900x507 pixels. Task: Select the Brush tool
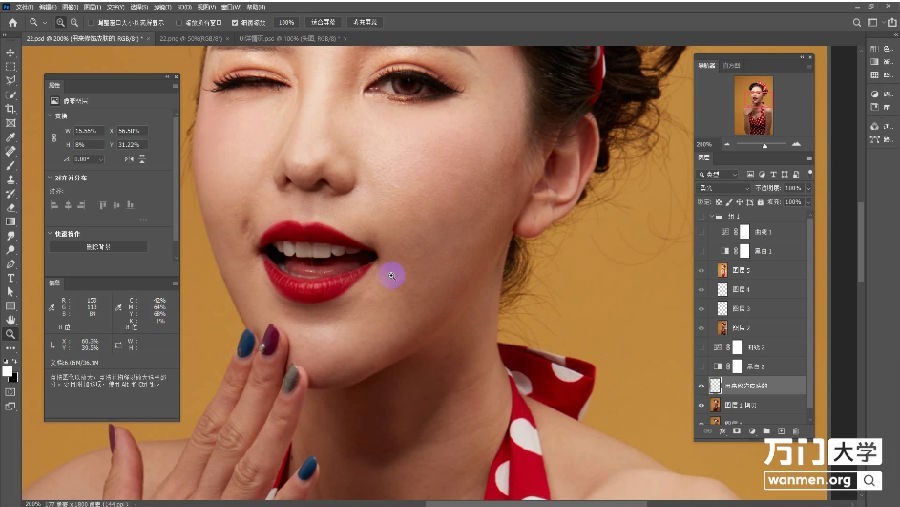click(x=10, y=165)
